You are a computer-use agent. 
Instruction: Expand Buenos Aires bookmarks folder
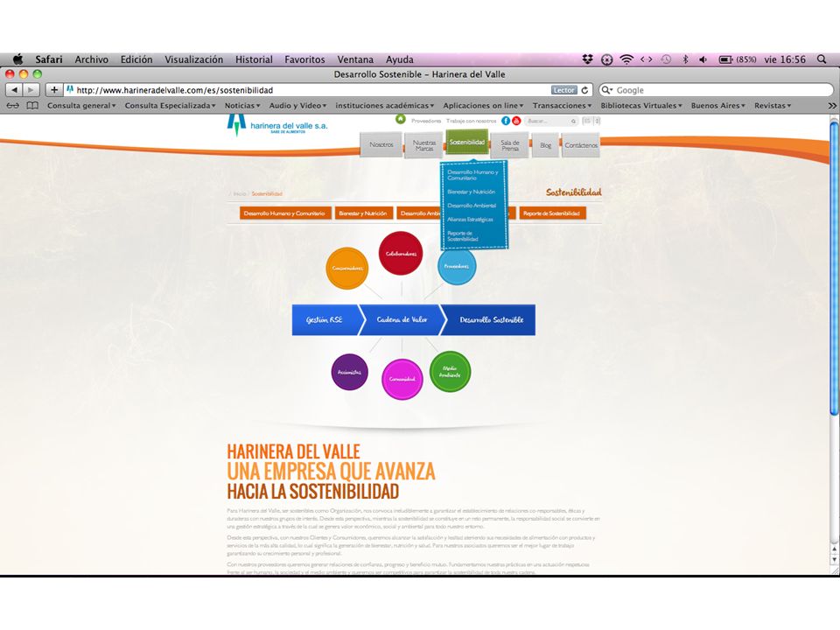click(x=717, y=106)
